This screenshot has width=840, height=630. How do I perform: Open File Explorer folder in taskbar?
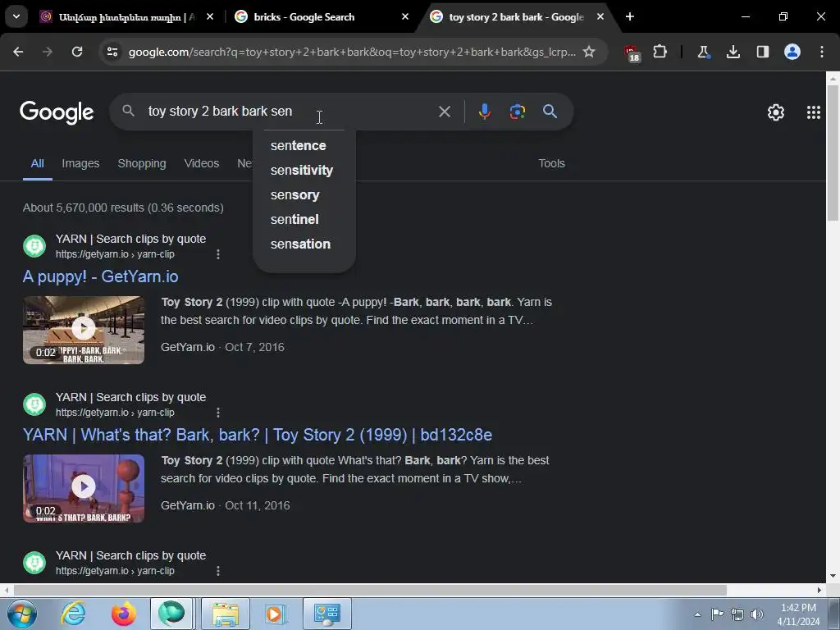point(226,614)
